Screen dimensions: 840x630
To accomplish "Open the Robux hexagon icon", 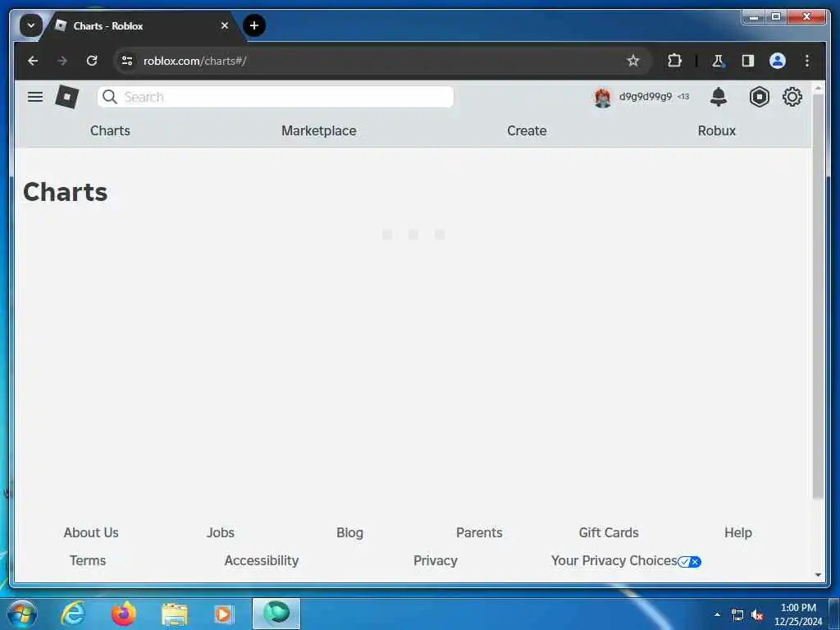I will tap(759, 97).
